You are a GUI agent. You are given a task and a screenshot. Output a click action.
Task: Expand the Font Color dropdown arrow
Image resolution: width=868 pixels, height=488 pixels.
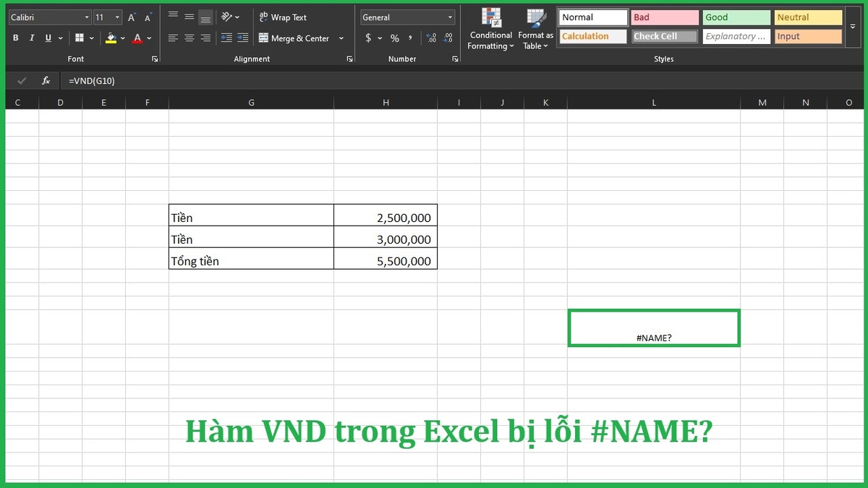point(148,38)
